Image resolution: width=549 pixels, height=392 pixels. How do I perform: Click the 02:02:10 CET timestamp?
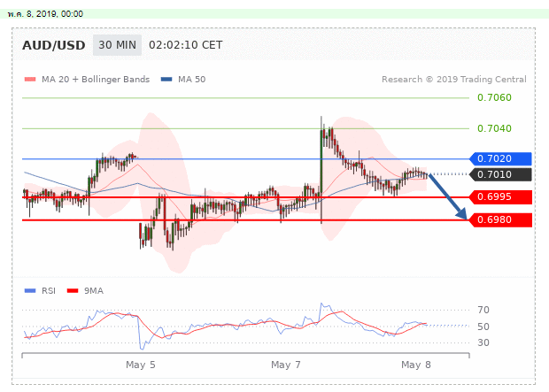186,45
